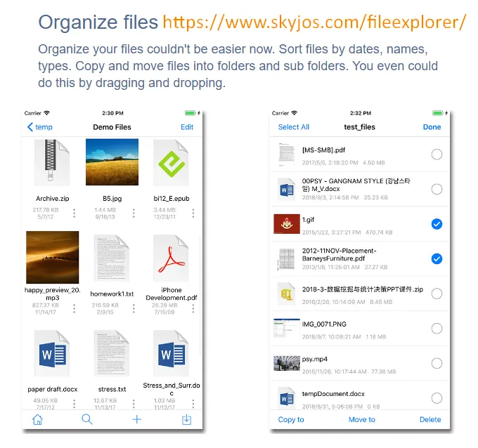Tap Edit in Demo Files
The width and height of the screenshot is (478, 448).
pos(187,127)
